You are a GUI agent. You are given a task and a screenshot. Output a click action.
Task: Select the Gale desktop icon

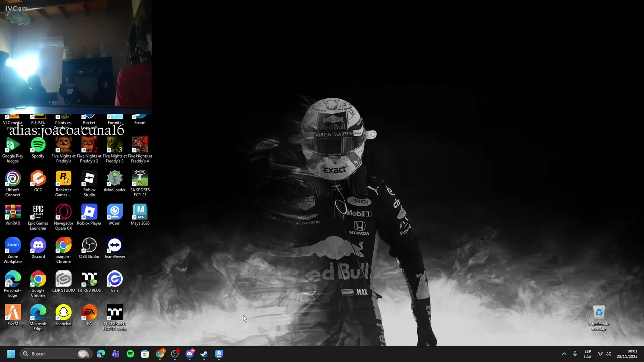pos(114,282)
